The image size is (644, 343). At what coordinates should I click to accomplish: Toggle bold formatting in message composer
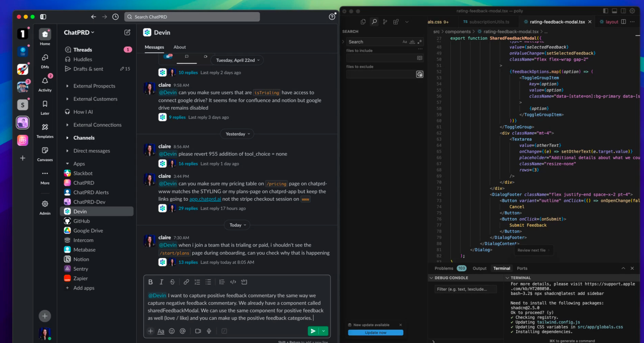[150, 282]
